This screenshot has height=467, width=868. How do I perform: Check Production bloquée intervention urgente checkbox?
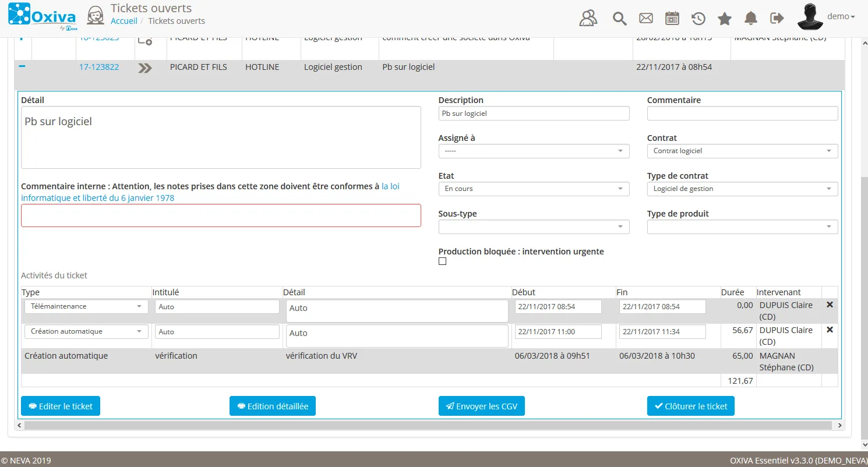[442, 261]
